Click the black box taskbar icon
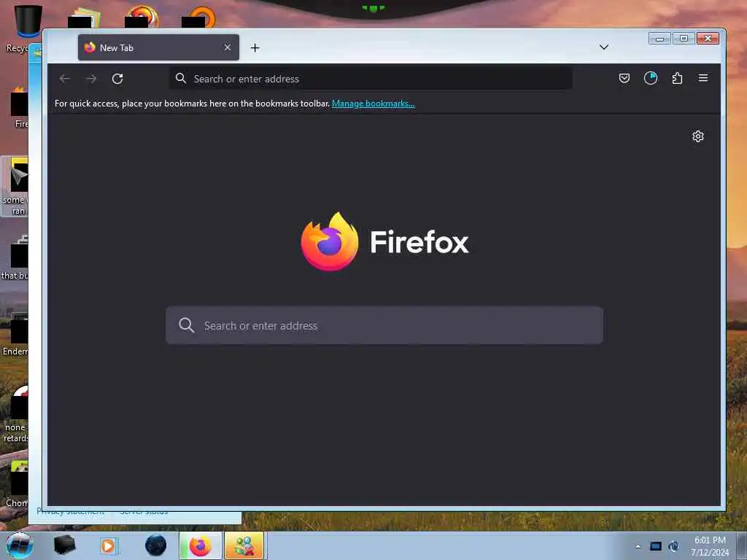 64,545
